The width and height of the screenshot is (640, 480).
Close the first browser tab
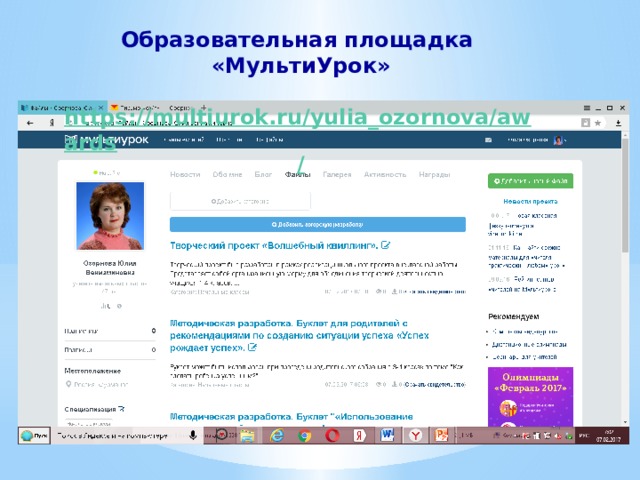(x=101, y=108)
